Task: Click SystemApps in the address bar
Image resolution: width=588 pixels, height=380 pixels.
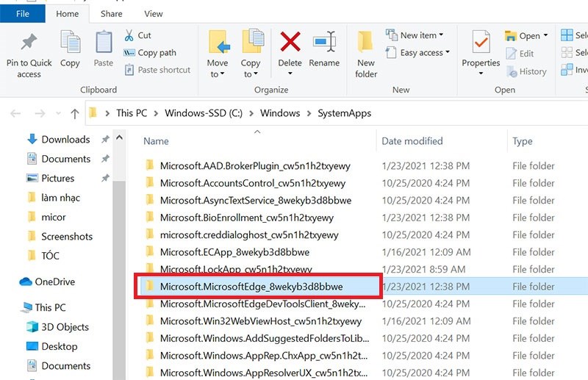Action: click(344, 113)
